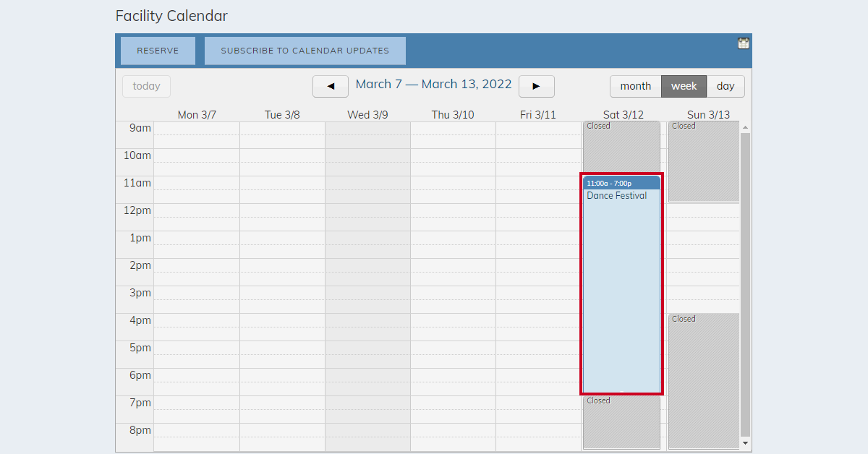Image resolution: width=868 pixels, height=454 pixels.
Task: Switch to month view
Action: pos(636,86)
